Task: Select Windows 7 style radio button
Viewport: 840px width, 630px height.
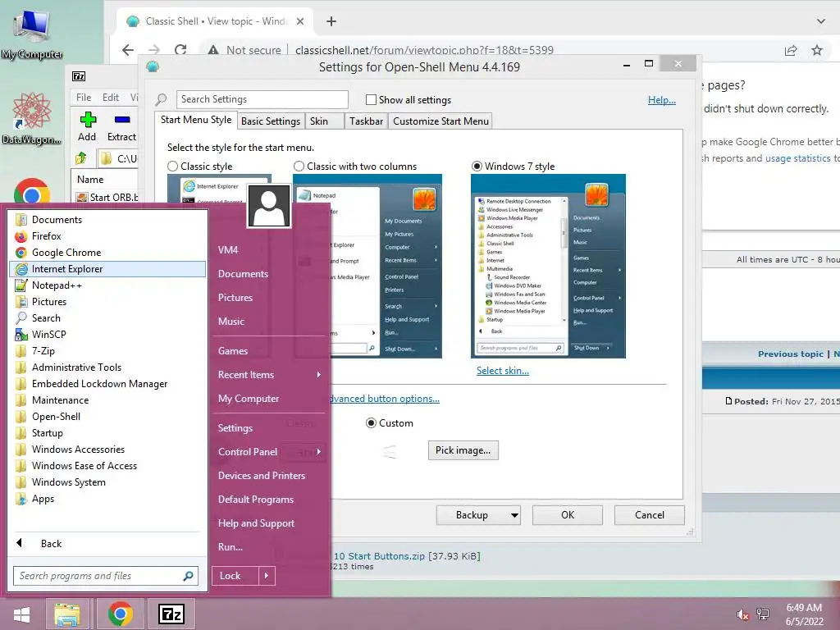Action: (x=477, y=167)
